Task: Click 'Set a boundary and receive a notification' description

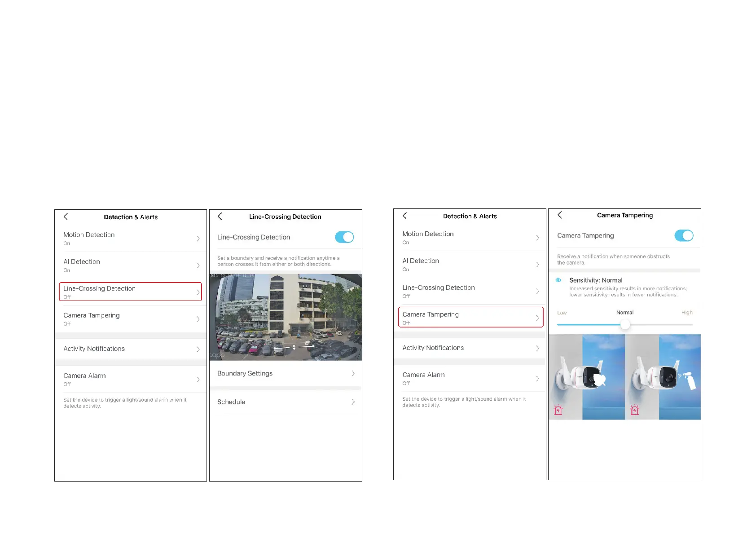Action: click(x=278, y=261)
